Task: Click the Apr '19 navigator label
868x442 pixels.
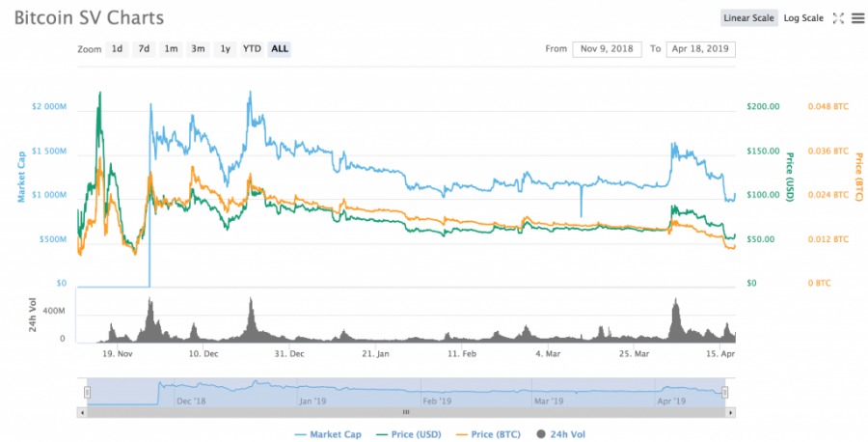Action: [671, 401]
